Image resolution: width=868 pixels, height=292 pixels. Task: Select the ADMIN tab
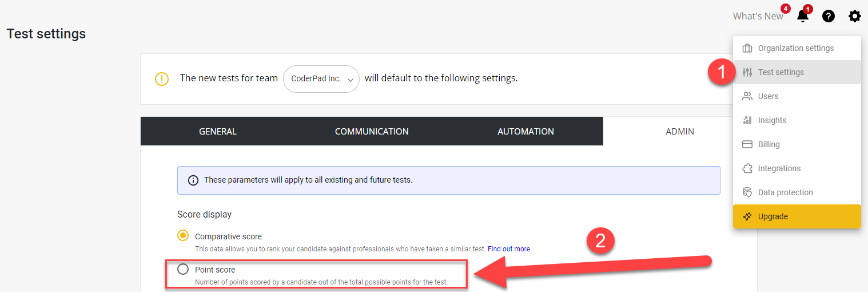click(680, 132)
